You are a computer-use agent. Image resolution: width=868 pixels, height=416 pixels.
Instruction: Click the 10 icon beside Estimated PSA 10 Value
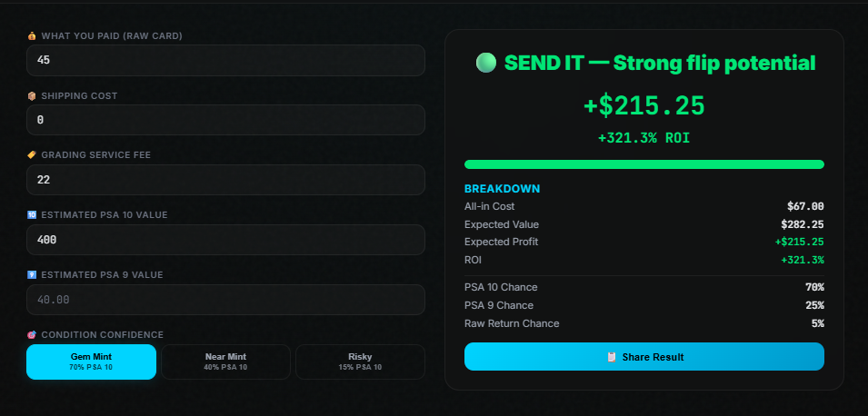click(x=32, y=215)
